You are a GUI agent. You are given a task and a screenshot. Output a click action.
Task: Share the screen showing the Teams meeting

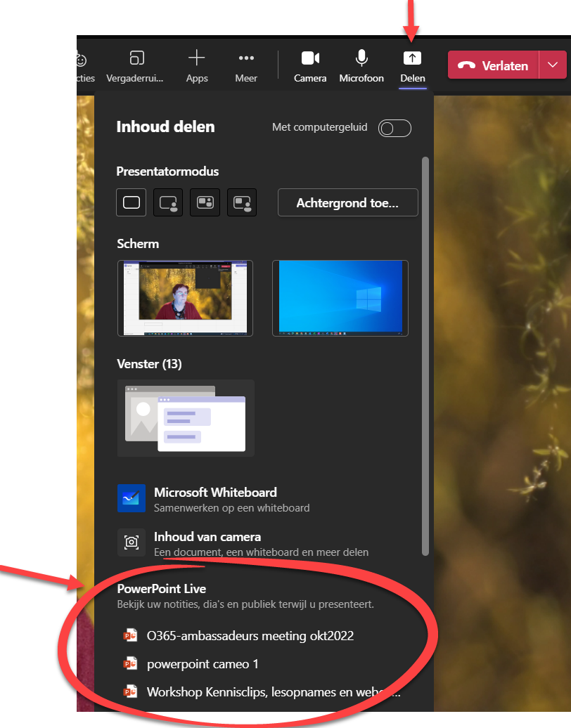[186, 298]
